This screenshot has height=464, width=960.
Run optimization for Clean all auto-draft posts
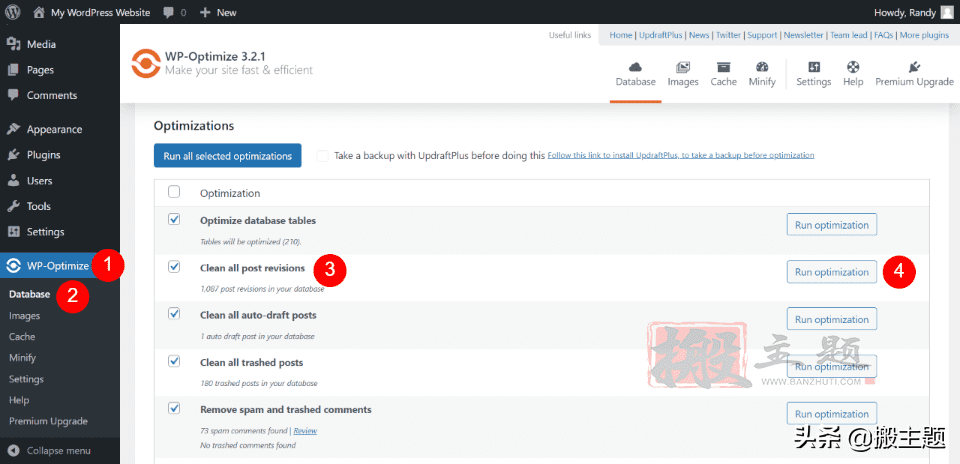coord(831,319)
